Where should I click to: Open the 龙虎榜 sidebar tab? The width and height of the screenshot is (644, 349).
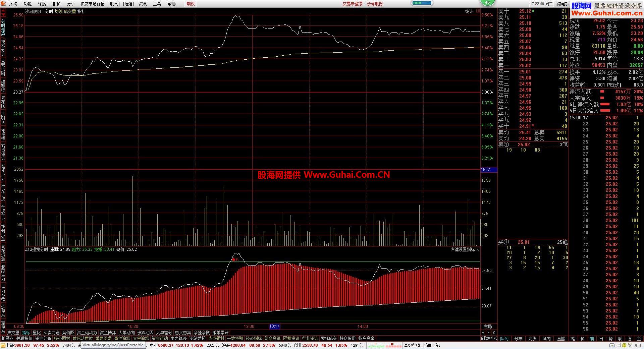[x=3, y=134]
